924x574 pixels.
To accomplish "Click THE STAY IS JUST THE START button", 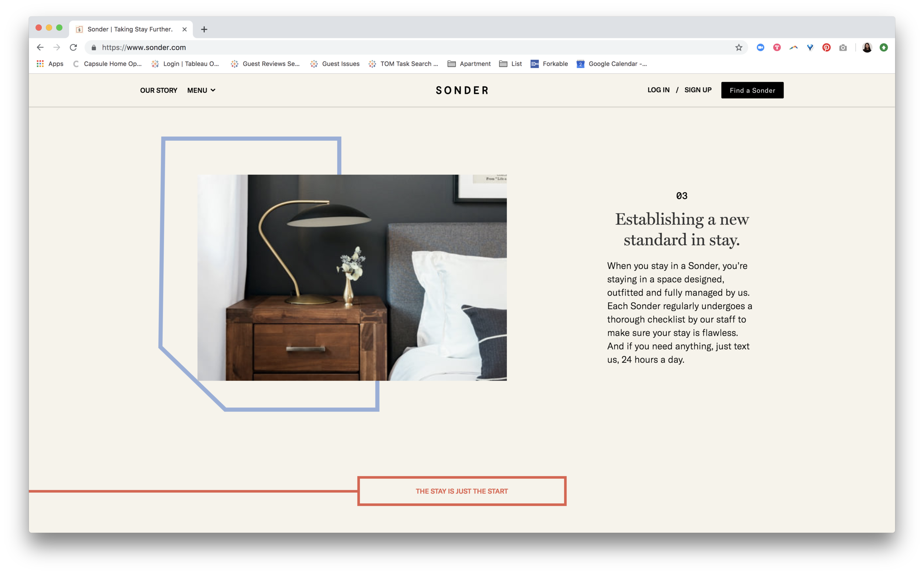I will [462, 491].
